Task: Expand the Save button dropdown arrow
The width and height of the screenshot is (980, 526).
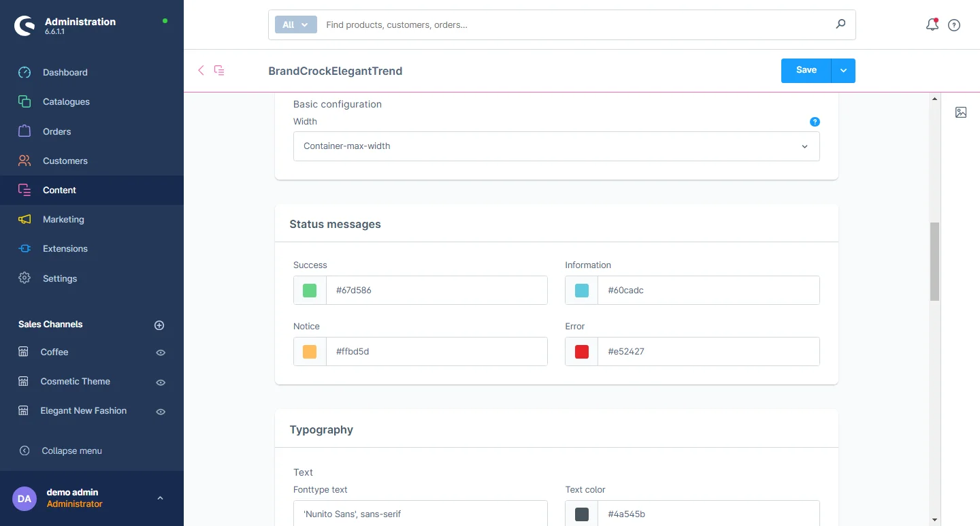Action: [843, 71]
